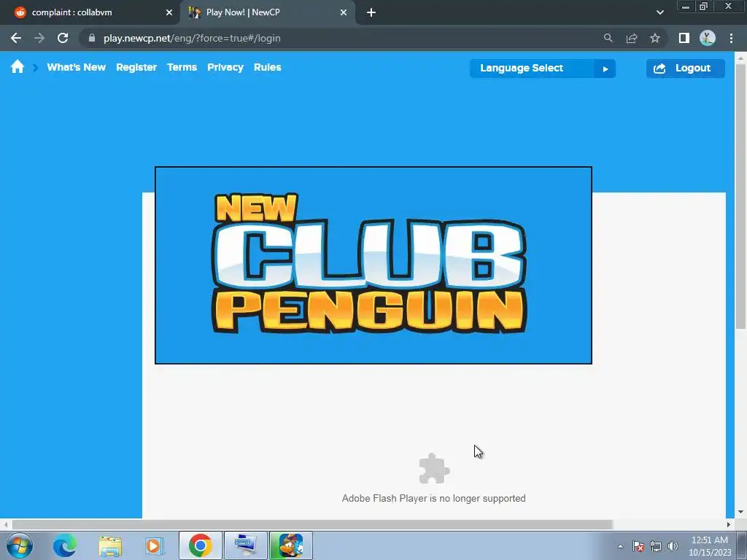
Task: Open Chrome side panel
Action: point(684,38)
